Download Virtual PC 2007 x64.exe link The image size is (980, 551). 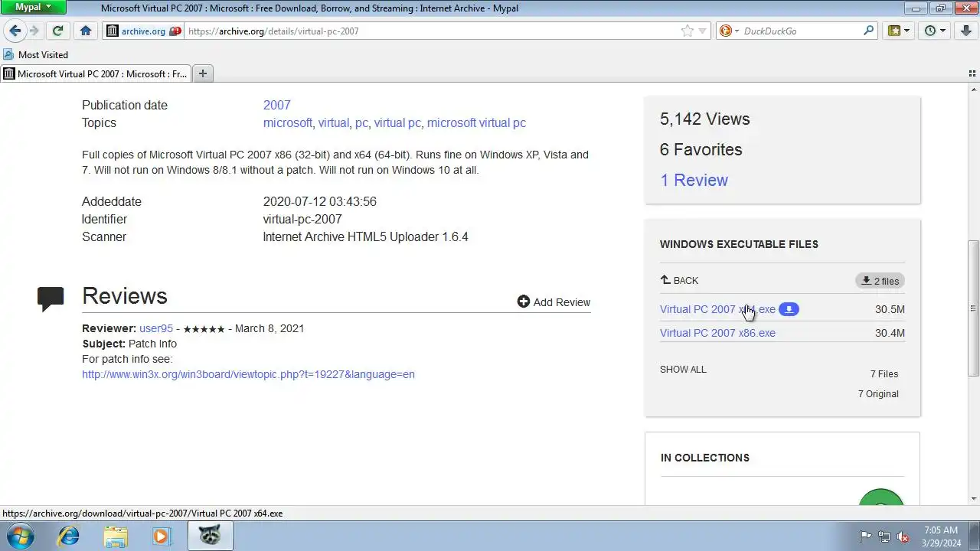point(717,309)
